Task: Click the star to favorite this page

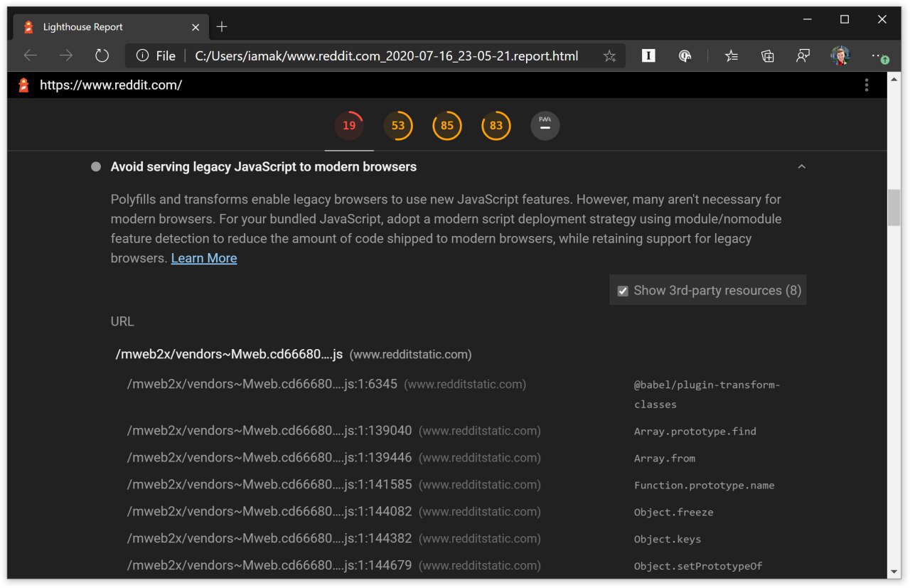Action: 609,56
